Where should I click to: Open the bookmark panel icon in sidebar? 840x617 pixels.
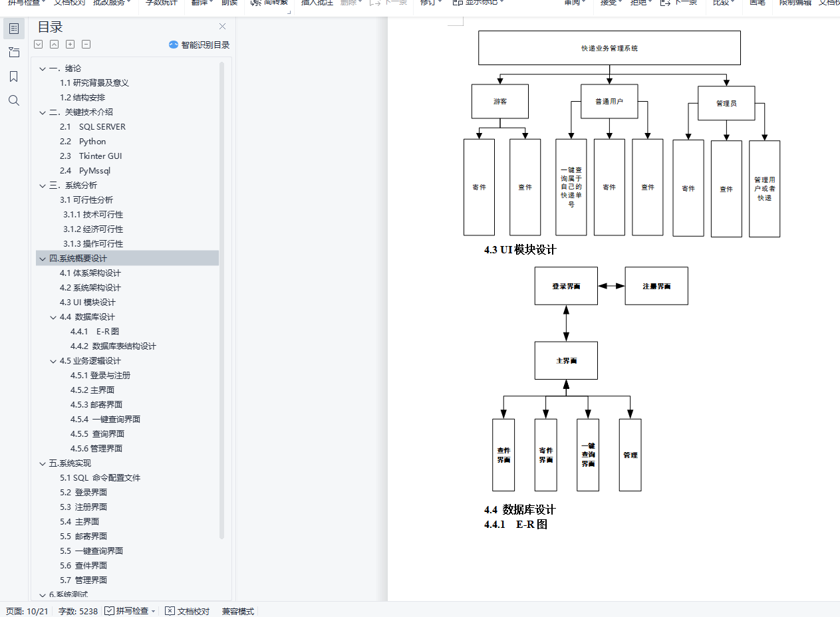[14, 76]
